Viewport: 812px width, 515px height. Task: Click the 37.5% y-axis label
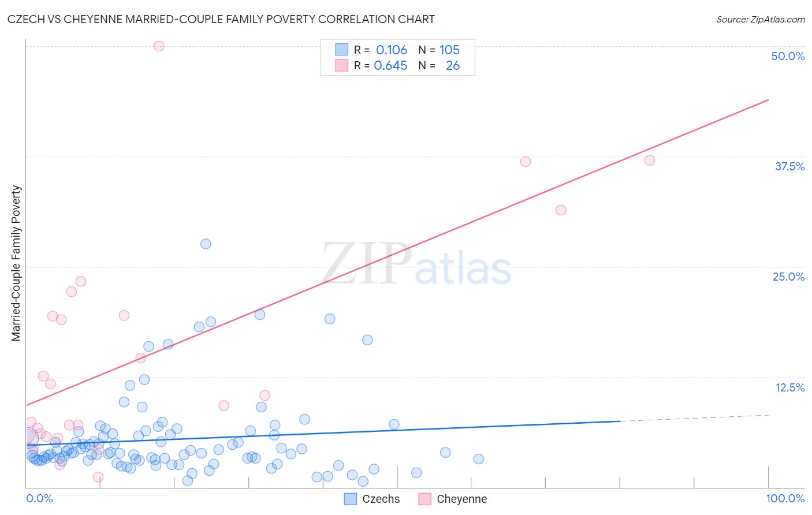789,166
